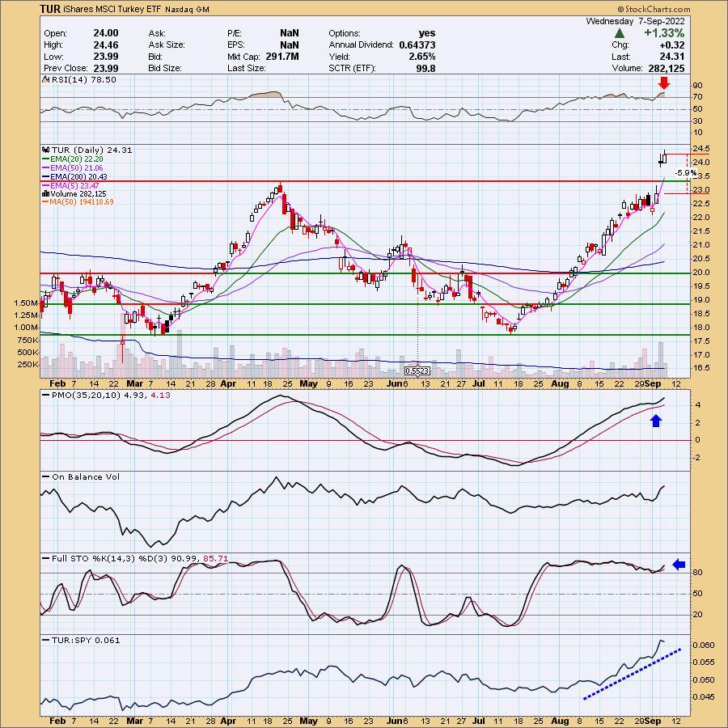Viewport: 728px width, 728px height.
Task: Click the Chg value +0.32
Action: coord(672,45)
